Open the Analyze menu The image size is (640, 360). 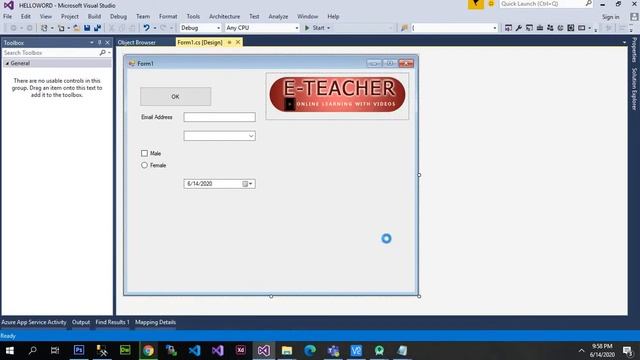click(278, 16)
